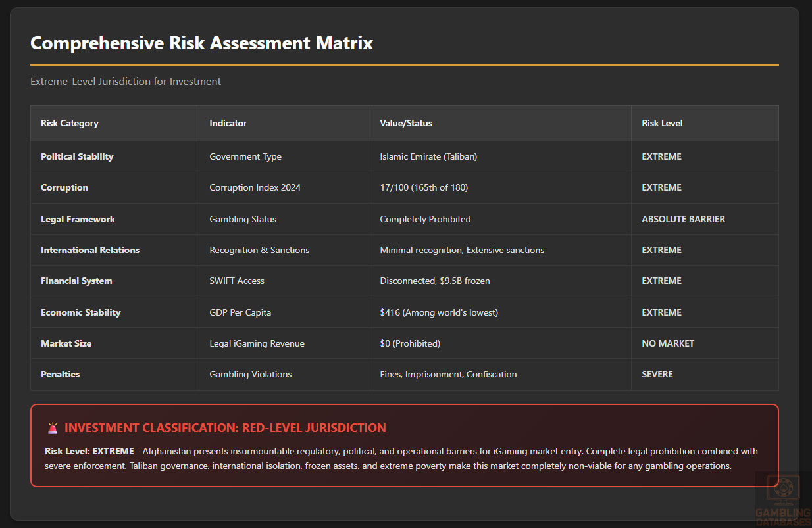Click the Indicator column header
This screenshot has height=528, width=812.
pos(228,123)
